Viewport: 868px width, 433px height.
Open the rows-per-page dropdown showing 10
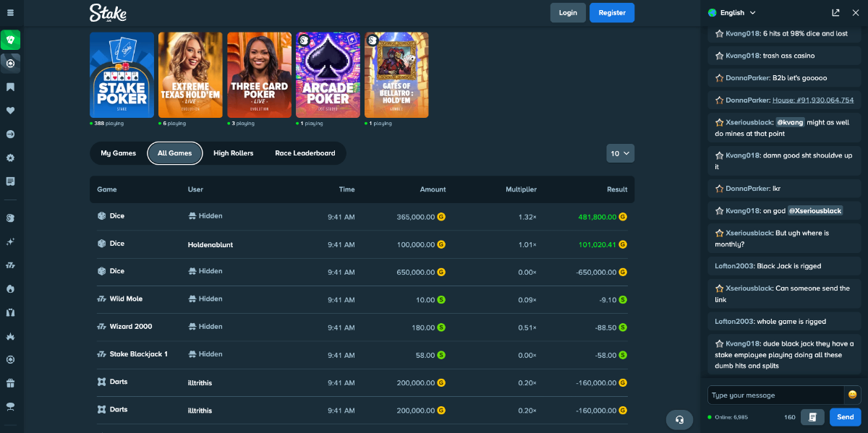click(x=621, y=153)
